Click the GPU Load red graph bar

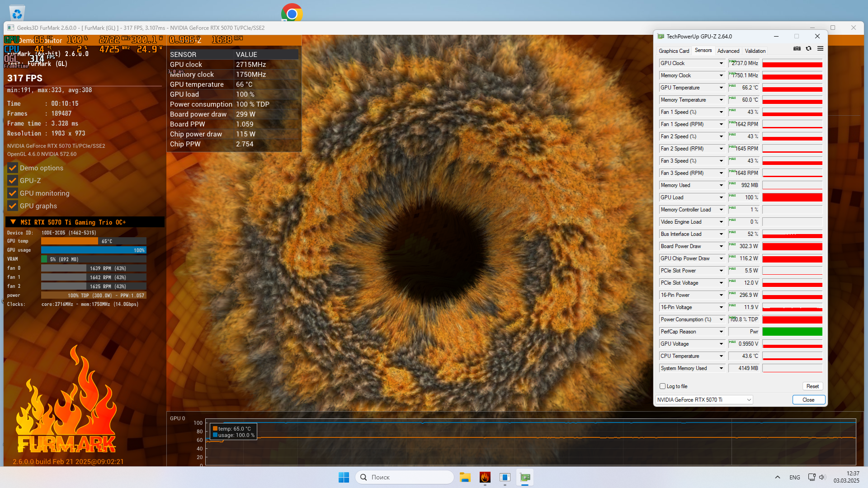click(792, 197)
